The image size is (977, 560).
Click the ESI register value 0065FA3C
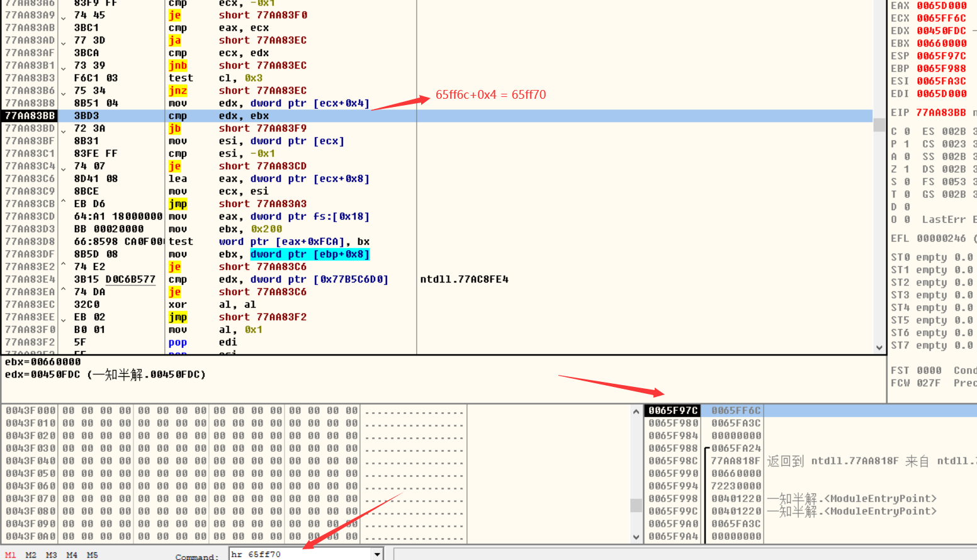pyautogui.click(x=942, y=81)
